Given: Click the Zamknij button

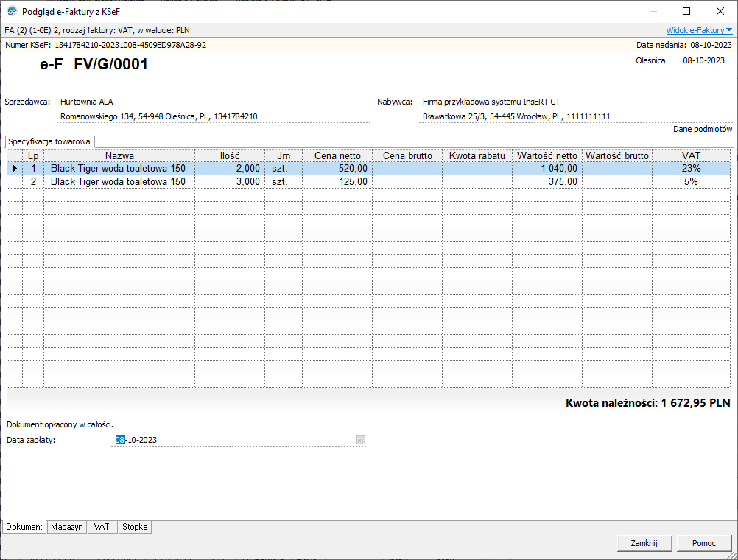Looking at the screenshot, I should coord(644,543).
